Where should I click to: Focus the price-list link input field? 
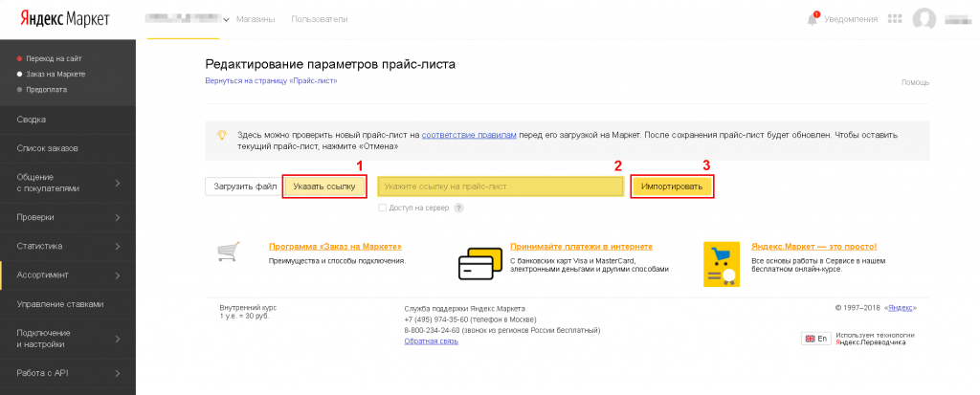(500, 187)
